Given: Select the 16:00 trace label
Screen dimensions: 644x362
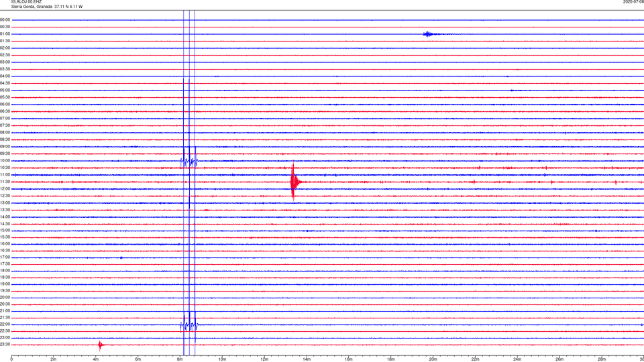Looking at the screenshot, I should [x=5, y=244].
